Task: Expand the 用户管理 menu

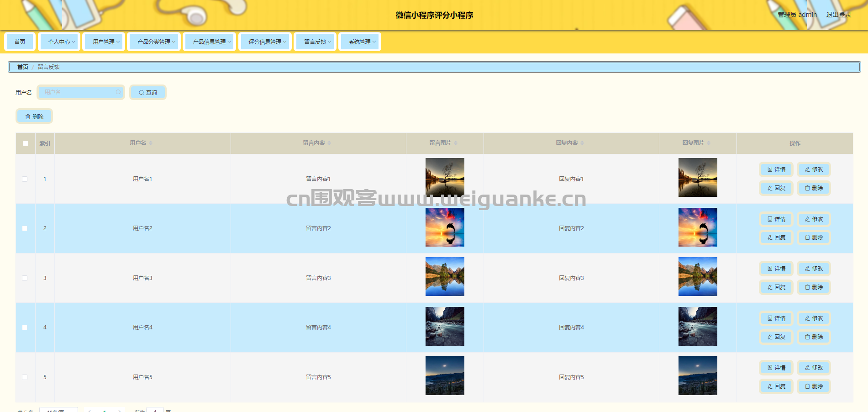Action: click(x=104, y=42)
